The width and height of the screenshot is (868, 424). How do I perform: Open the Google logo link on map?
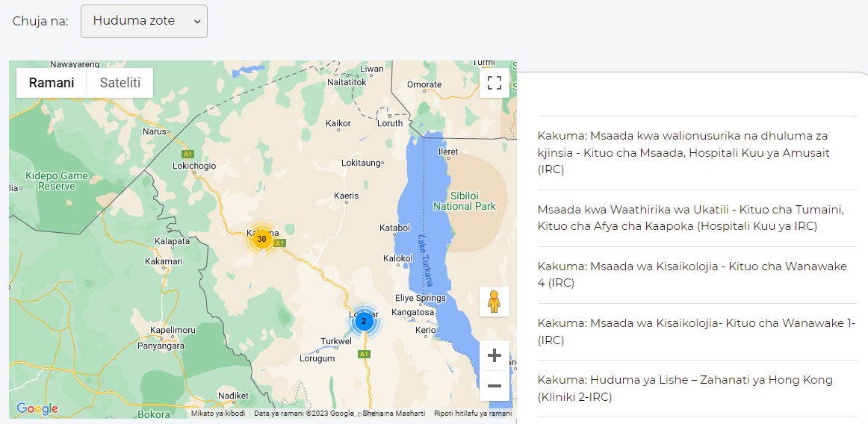point(37,408)
